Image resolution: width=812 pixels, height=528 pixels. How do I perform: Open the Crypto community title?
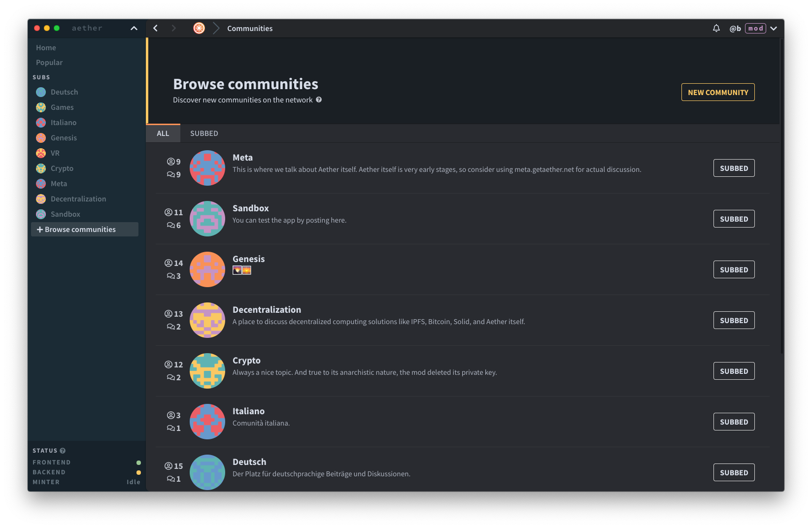(x=246, y=361)
